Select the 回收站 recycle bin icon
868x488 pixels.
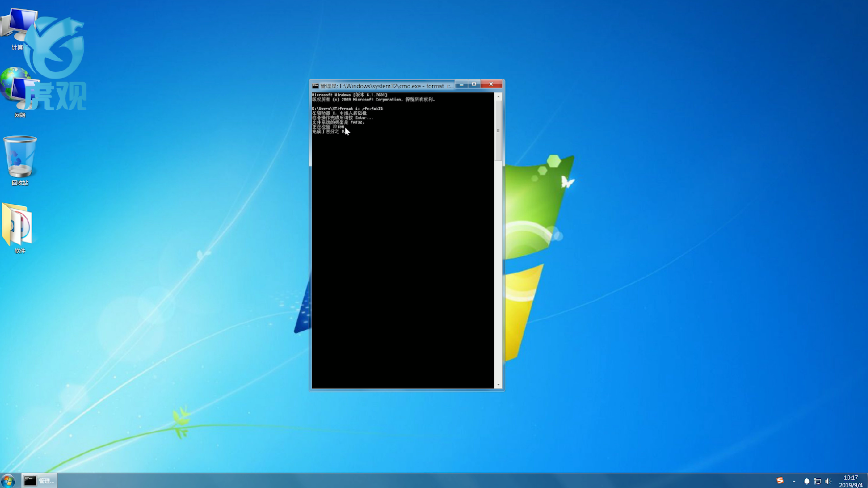tap(20, 160)
